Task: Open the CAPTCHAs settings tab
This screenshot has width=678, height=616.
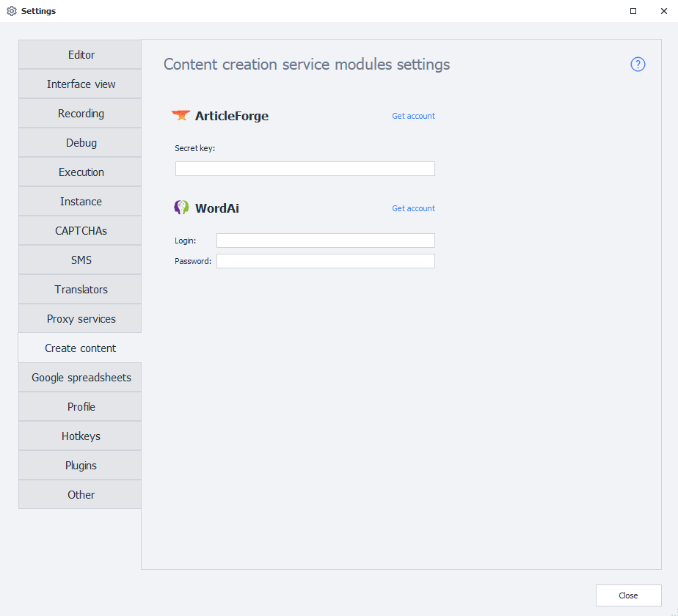Action: [x=81, y=231]
